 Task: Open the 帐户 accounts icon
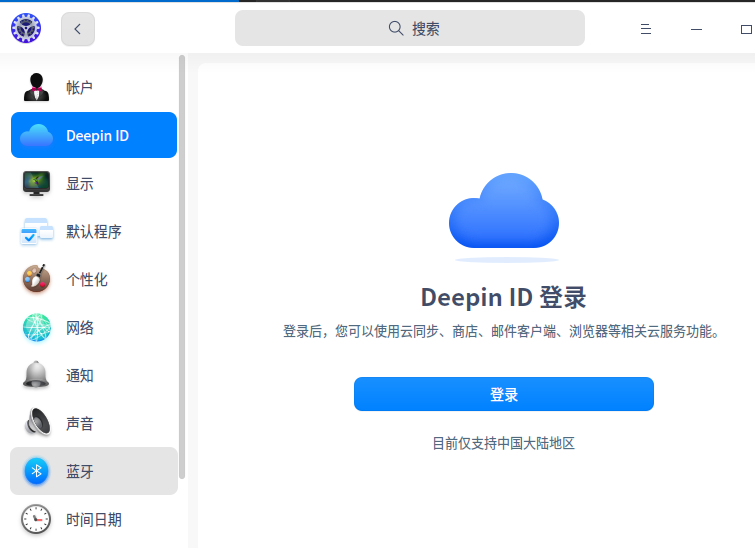(36, 87)
